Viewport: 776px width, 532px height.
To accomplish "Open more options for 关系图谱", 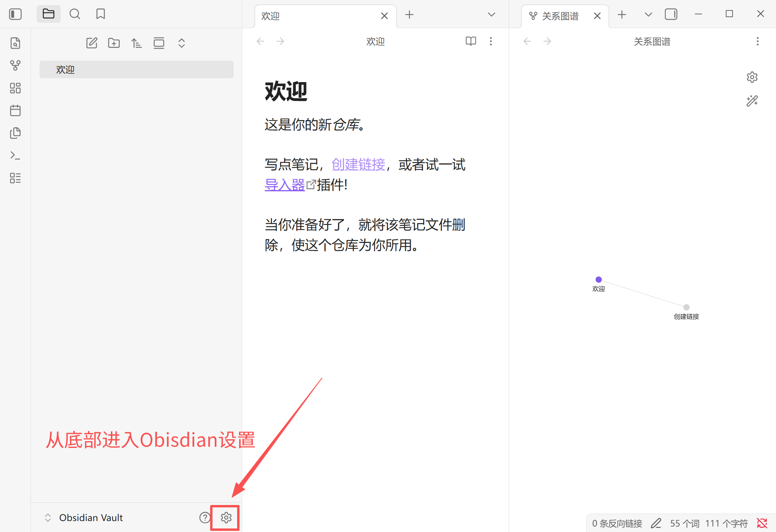I will pos(758,41).
